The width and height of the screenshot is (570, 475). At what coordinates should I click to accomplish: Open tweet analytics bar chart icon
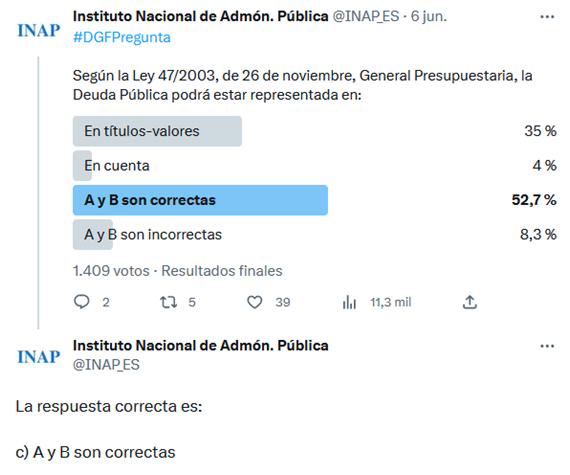[349, 302]
